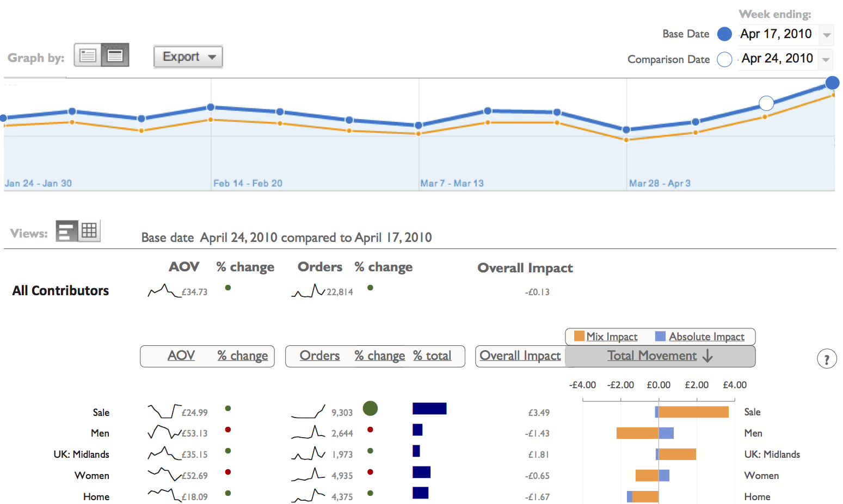Select the large blue end point on chart
This screenshot has height=504, width=843.
click(x=832, y=83)
